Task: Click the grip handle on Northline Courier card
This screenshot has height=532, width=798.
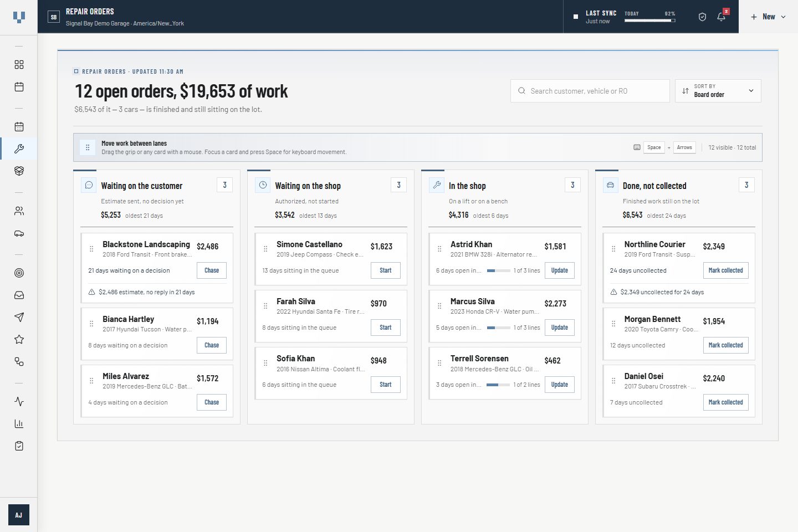Action: point(613,249)
